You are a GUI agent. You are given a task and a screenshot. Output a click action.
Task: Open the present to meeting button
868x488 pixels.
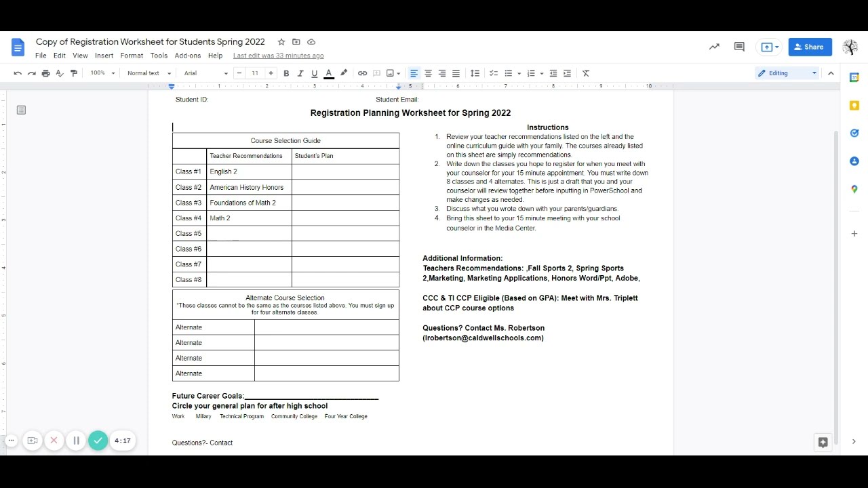tap(770, 47)
